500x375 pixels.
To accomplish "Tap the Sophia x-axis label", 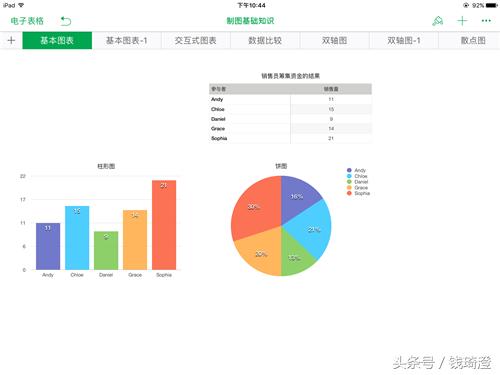I will pos(164,275).
